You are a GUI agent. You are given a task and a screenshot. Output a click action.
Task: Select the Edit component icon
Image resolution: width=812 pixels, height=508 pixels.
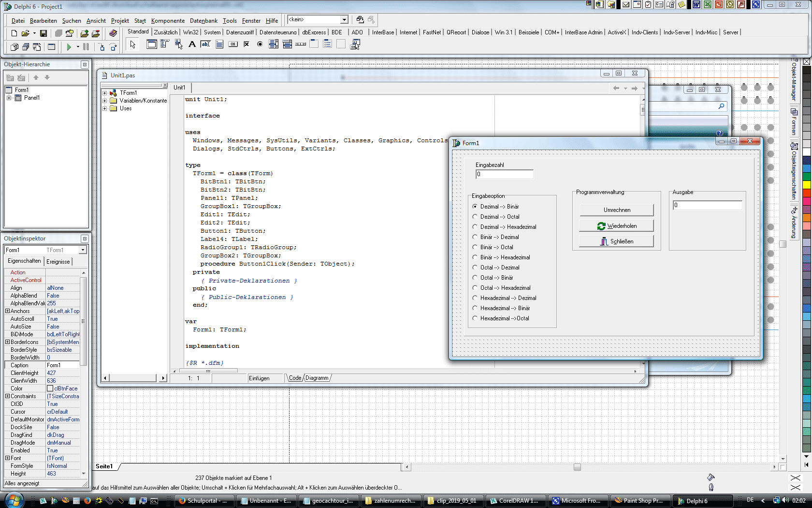coord(205,44)
